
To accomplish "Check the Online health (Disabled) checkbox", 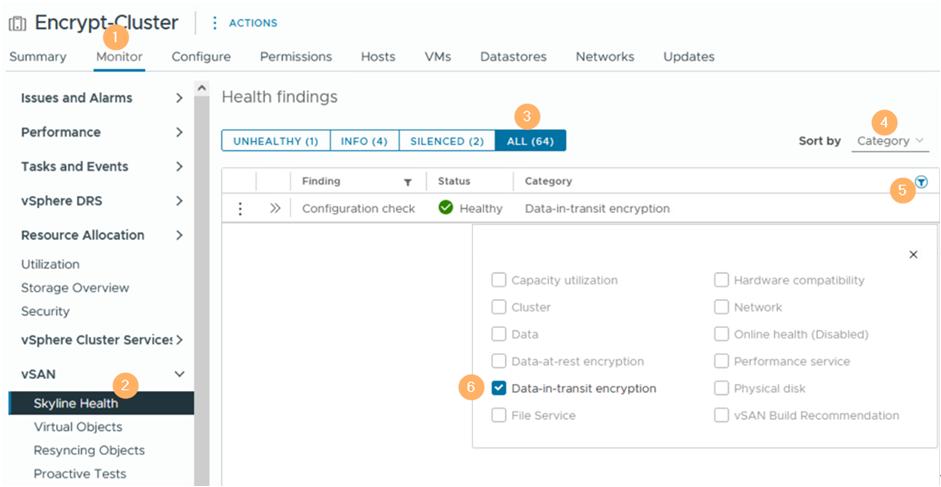I will pos(721,334).
